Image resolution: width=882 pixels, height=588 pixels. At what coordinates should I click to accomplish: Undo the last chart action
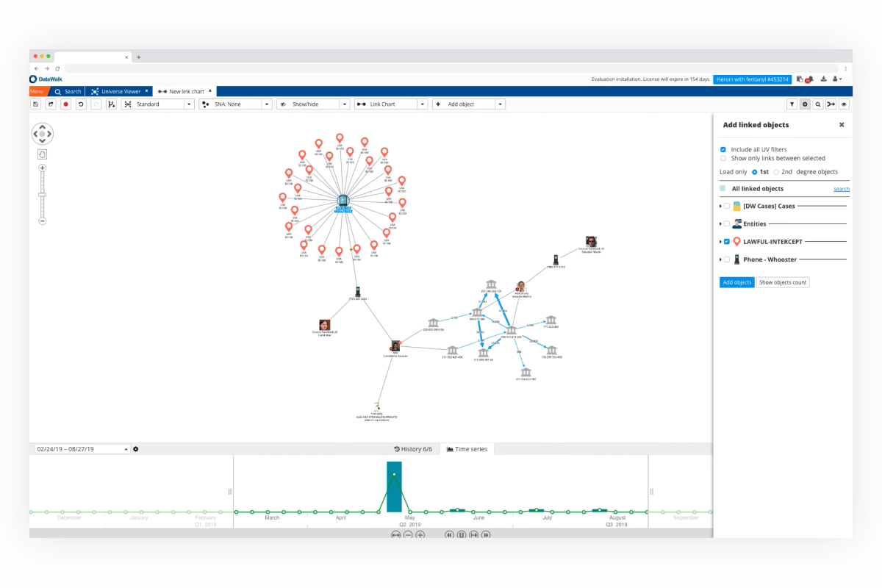81,104
